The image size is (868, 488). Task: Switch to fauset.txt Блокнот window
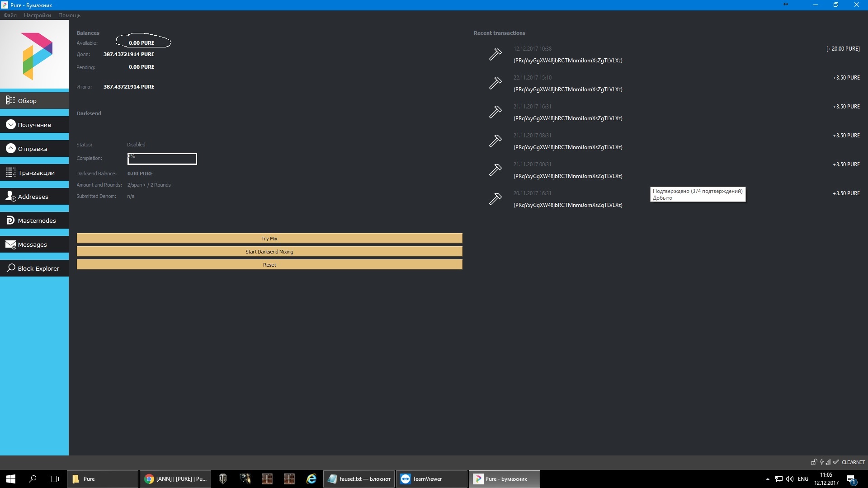(359, 479)
